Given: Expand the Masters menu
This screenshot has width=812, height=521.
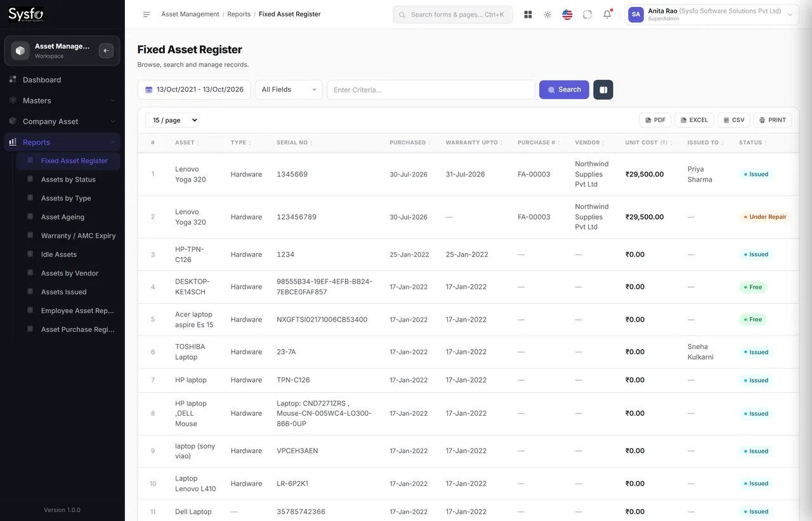Looking at the screenshot, I should click(62, 100).
